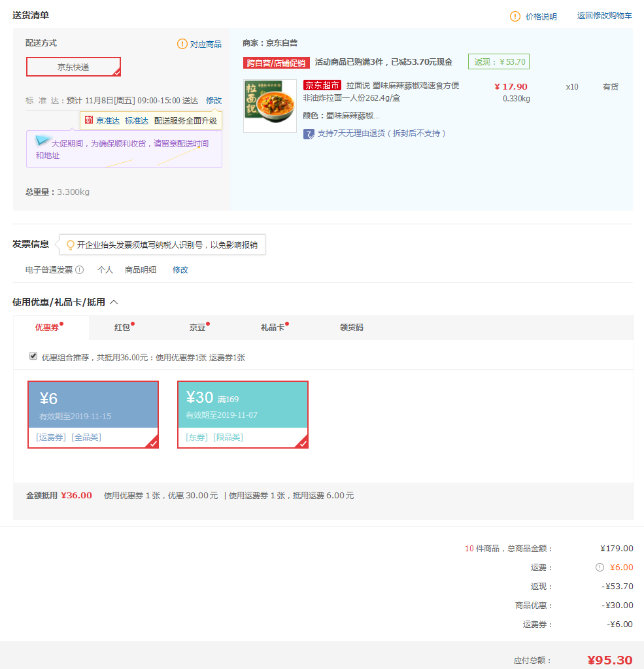The width and height of the screenshot is (644, 669).
Task: Click the 颜色：蜀味麻辣藤椒 attribute text
Action: coord(341,116)
